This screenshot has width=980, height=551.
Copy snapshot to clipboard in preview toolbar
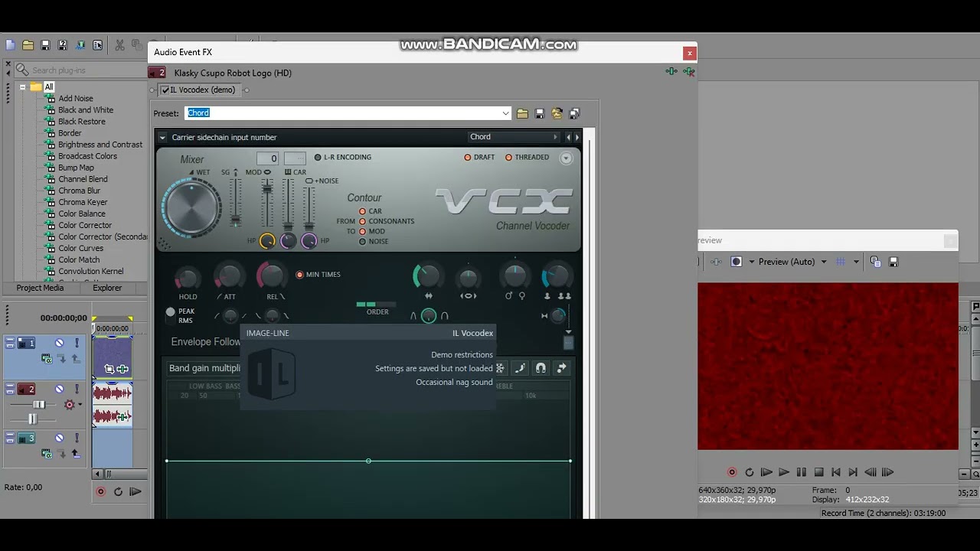pos(875,262)
